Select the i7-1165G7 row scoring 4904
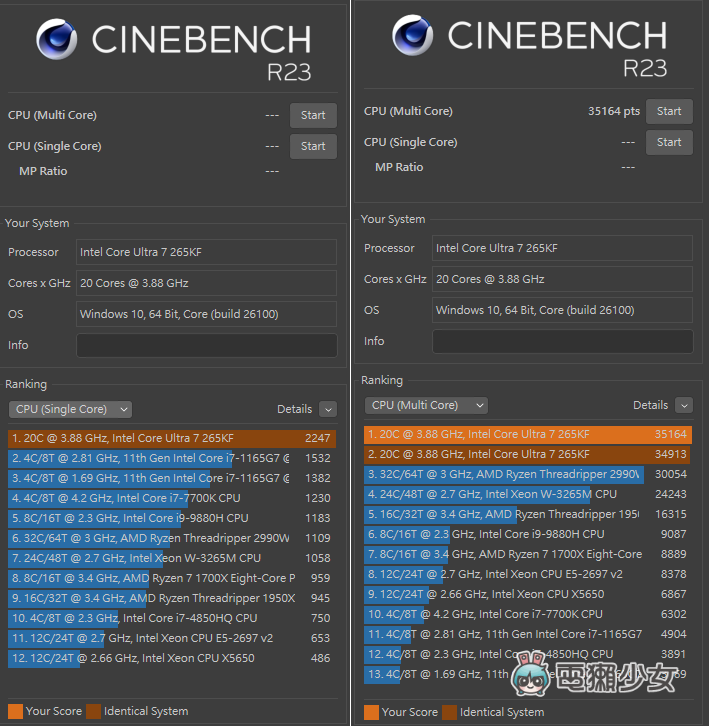This screenshot has height=726, width=709. click(x=528, y=634)
